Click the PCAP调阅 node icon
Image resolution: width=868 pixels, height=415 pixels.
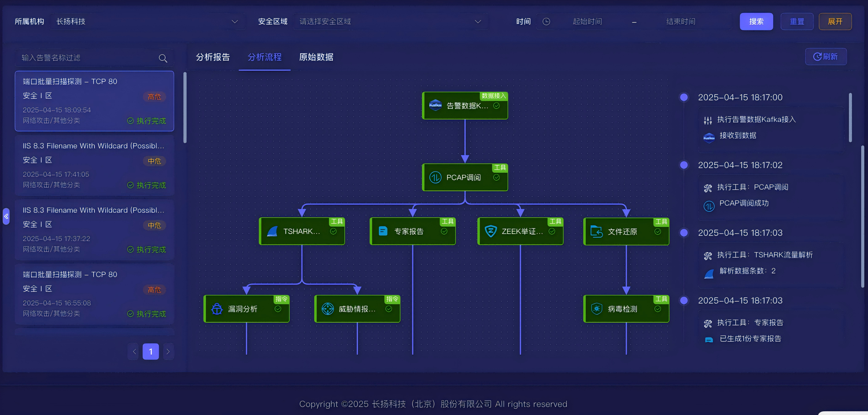tap(435, 177)
